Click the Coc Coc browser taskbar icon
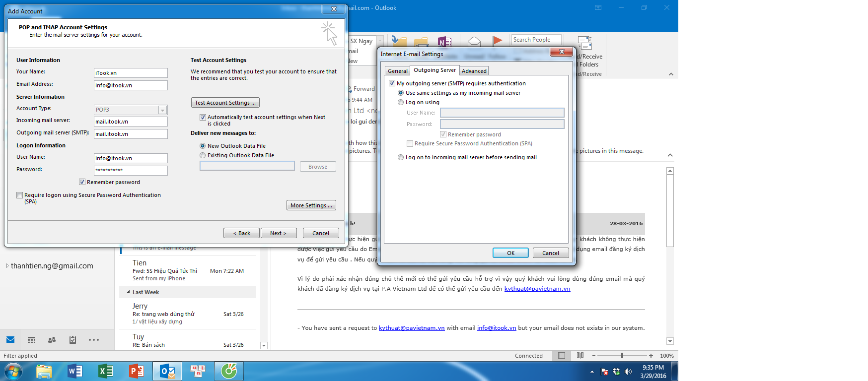Viewport: 868px width, 381px height. [x=229, y=371]
